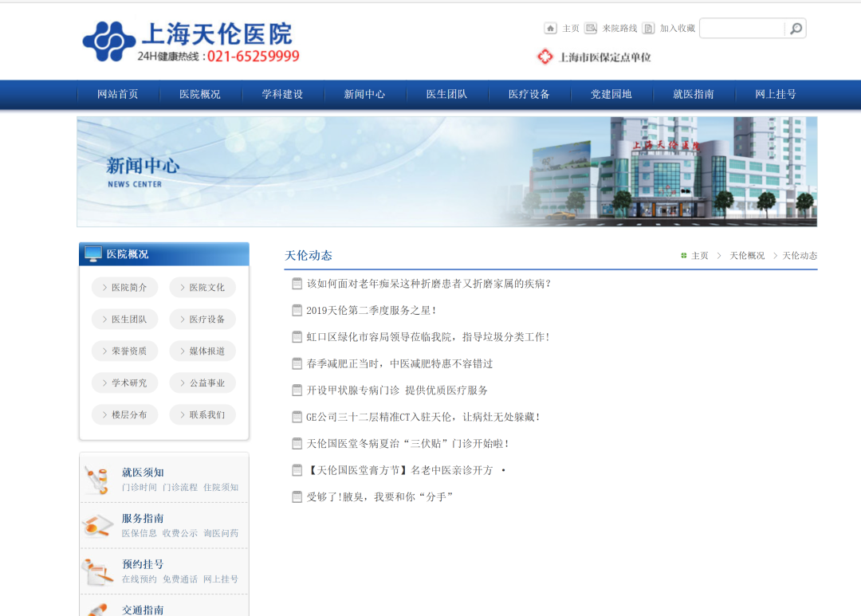Click the 来院路线 route map icon
The image size is (861, 616).
(591, 27)
